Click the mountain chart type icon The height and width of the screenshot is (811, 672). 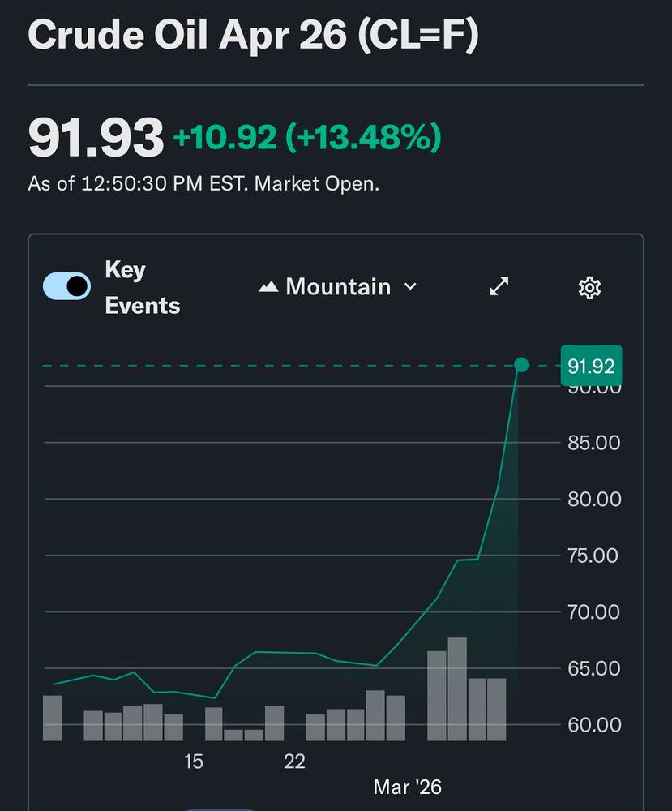(268, 288)
